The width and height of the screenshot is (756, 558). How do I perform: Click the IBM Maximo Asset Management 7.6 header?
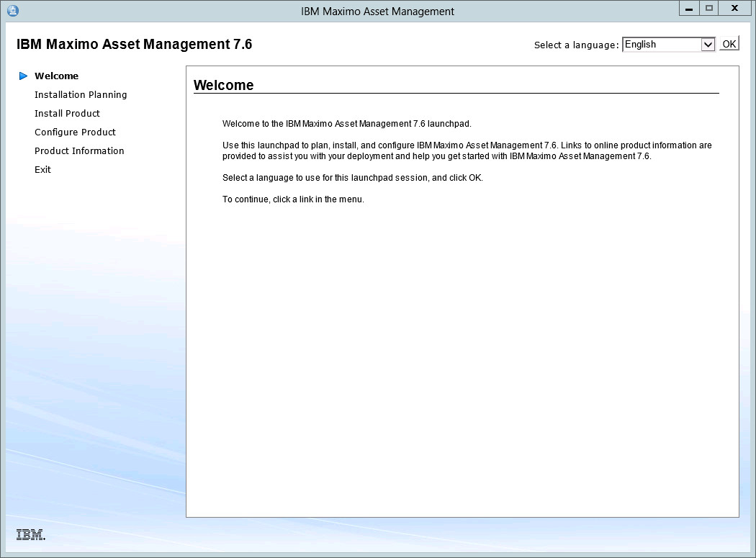coord(134,44)
